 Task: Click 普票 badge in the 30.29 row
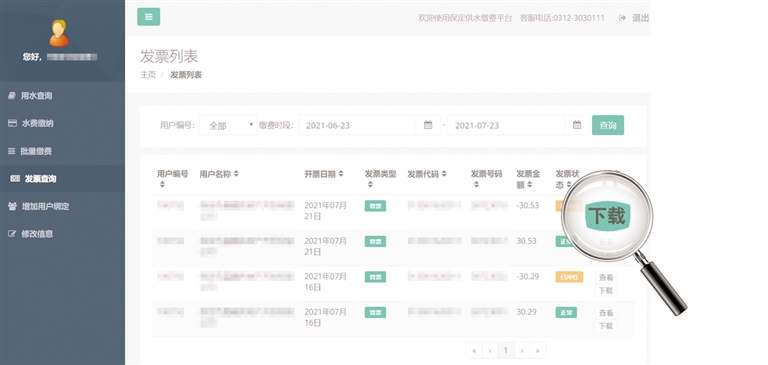coord(375,312)
